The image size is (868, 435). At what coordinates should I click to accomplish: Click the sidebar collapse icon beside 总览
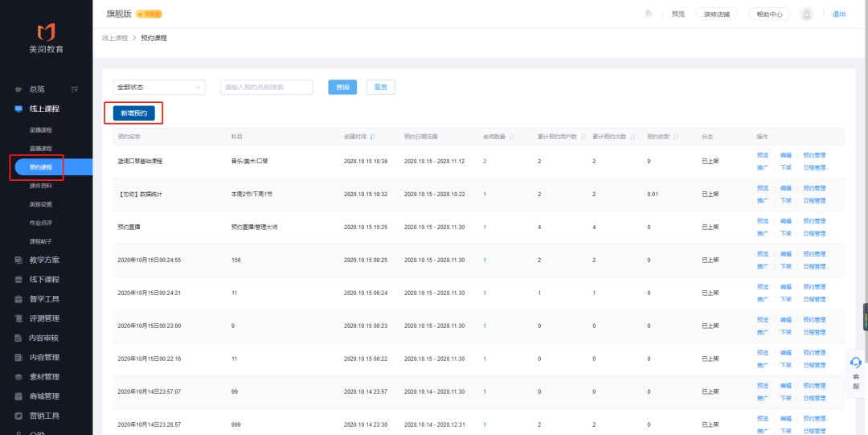tap(75, 89)
